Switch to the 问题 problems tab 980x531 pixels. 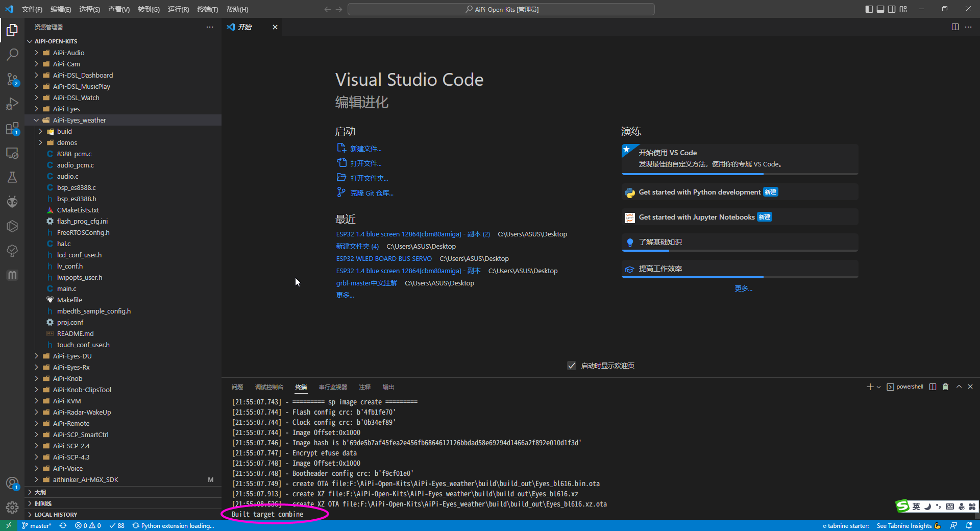click(x=237, y=387)
